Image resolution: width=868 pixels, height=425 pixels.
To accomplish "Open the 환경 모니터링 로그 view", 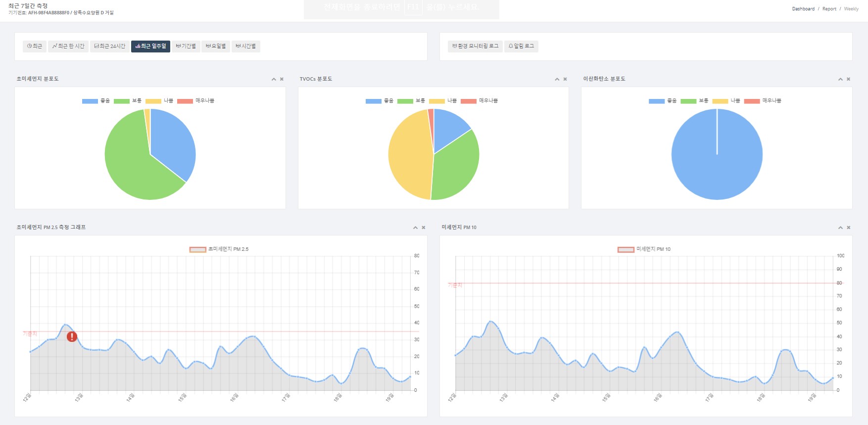I will click(475, 46).
